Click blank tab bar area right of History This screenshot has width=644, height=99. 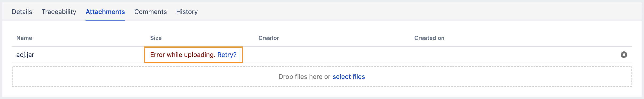coord(400,12)
